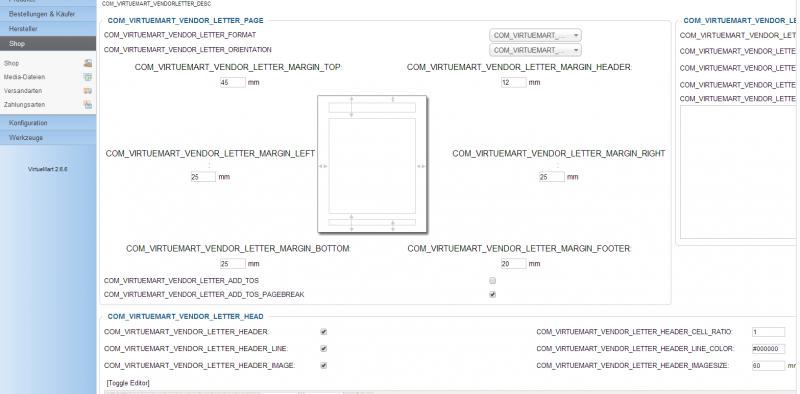Select the active Shop menu section
The height and width of the screenshot is (394, 800).
(48, 44)
